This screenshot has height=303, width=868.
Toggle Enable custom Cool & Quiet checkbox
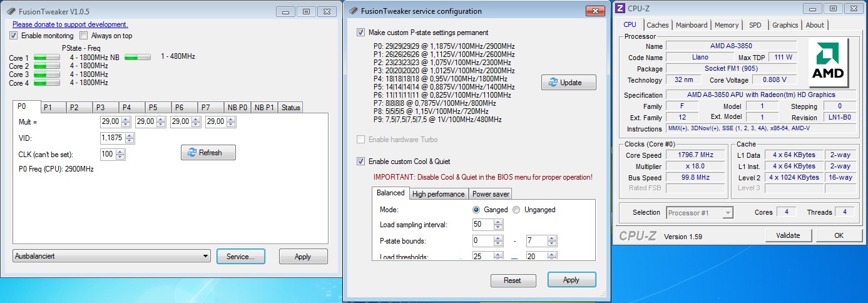pos(360,162)
